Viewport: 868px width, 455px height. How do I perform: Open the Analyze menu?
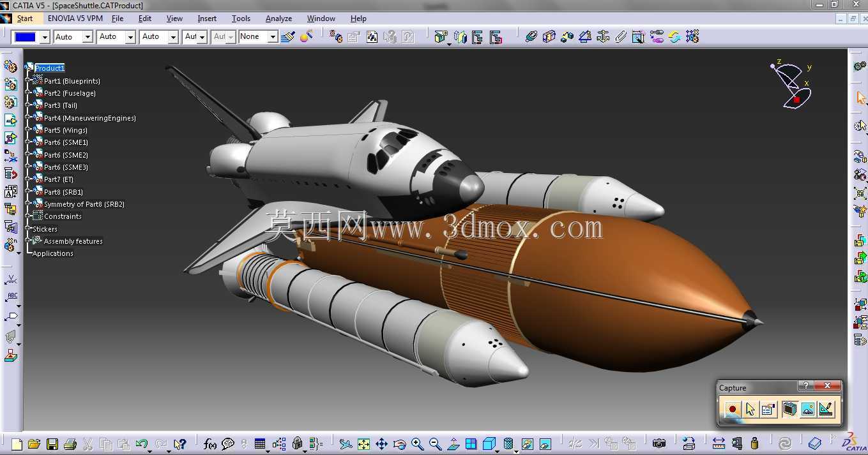(278, 19)
